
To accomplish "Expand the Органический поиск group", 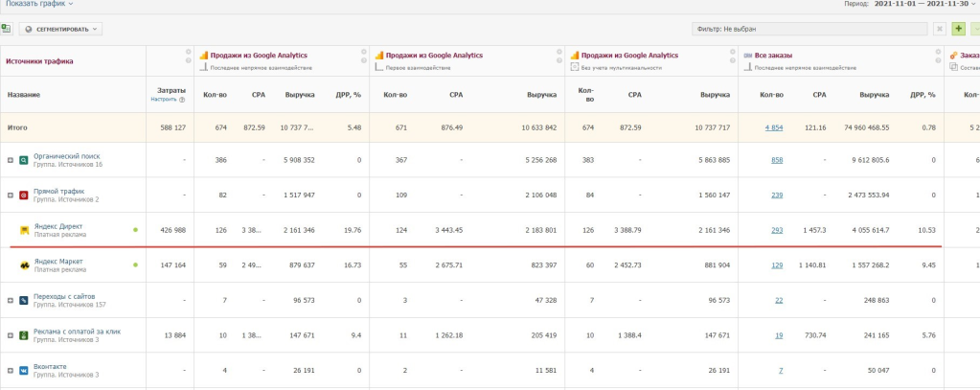I will [11, 160].
